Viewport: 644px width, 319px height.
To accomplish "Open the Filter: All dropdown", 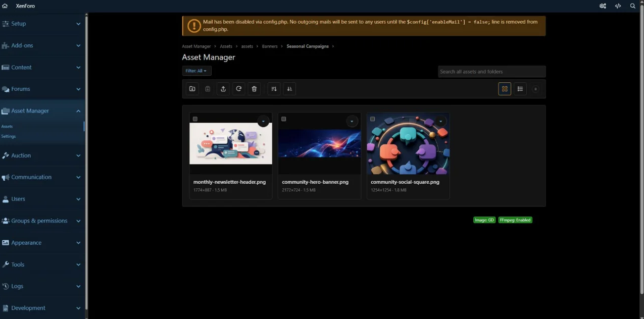I will click(196, 71).
